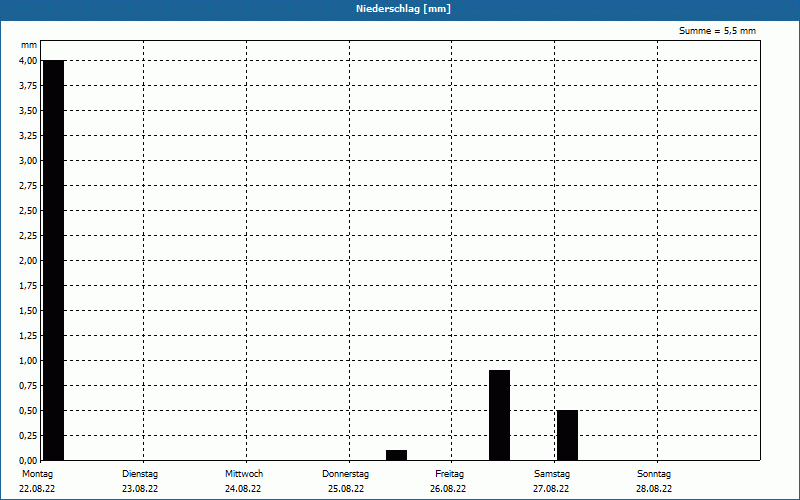Select the Samstag day label
Screen dimensions: 800x500
(x=552, y=474)
